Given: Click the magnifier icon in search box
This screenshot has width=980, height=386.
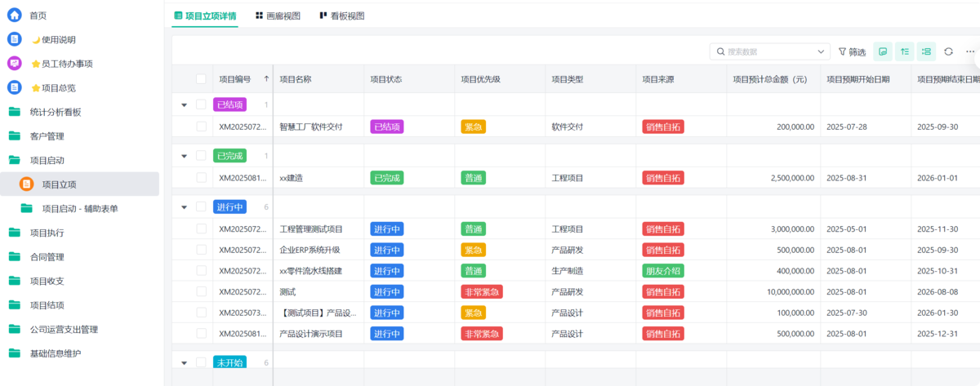Looking at the screenshot, I should click(x=721, y=51).
